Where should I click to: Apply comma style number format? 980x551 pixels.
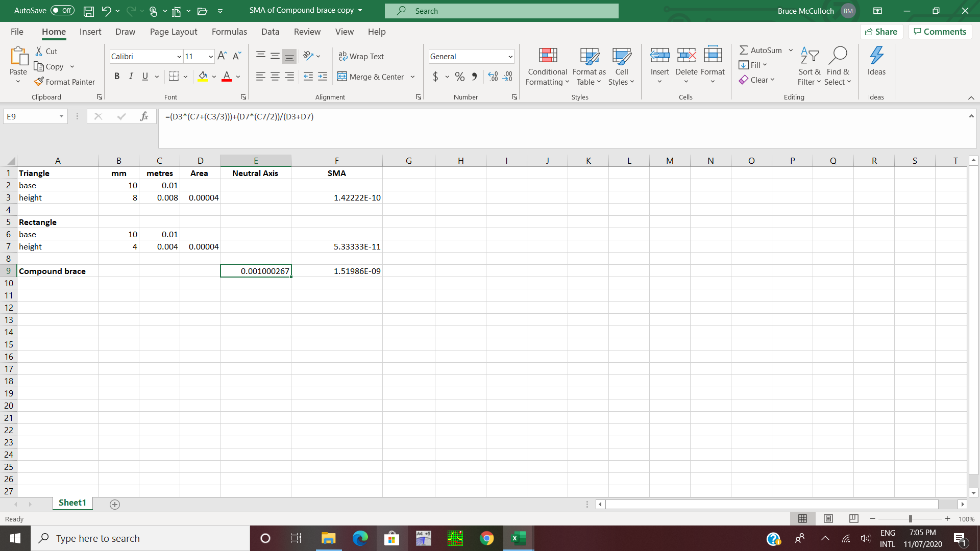click(474, 77)
